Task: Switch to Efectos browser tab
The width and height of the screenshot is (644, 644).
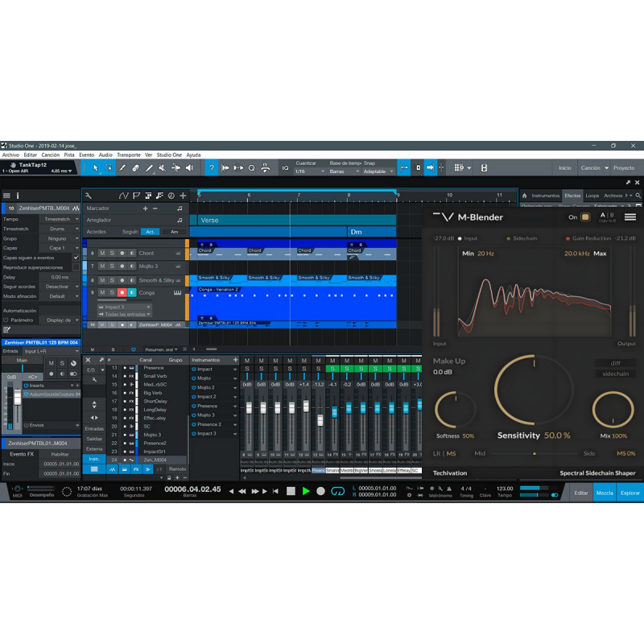Action: (x=572, y=196)
